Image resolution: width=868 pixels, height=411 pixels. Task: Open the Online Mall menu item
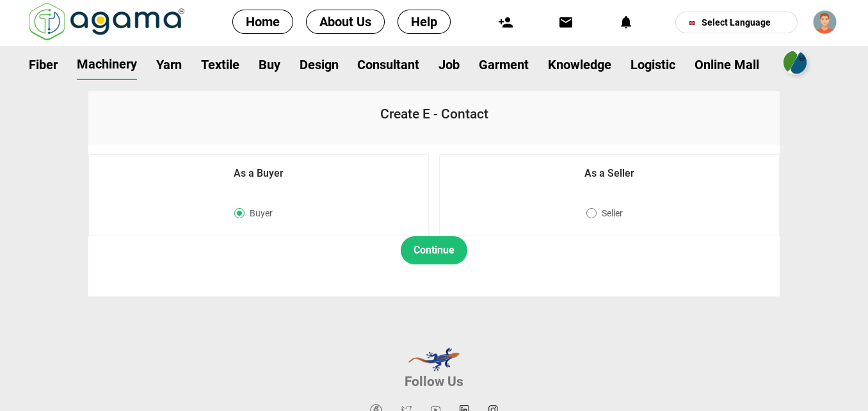[x=727, y=65]
